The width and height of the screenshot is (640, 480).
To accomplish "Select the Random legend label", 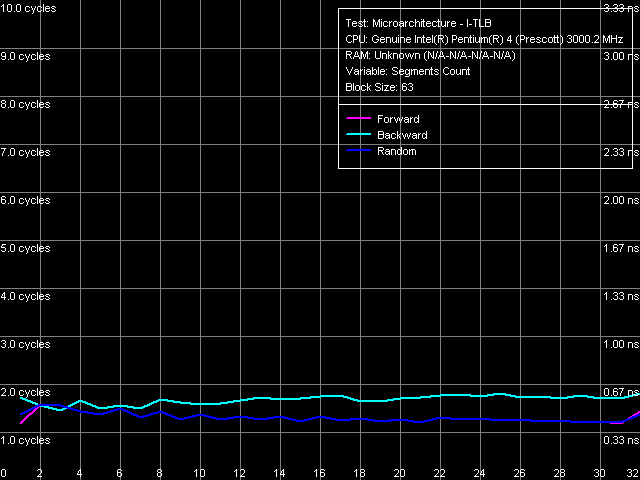I will (396, 152).
